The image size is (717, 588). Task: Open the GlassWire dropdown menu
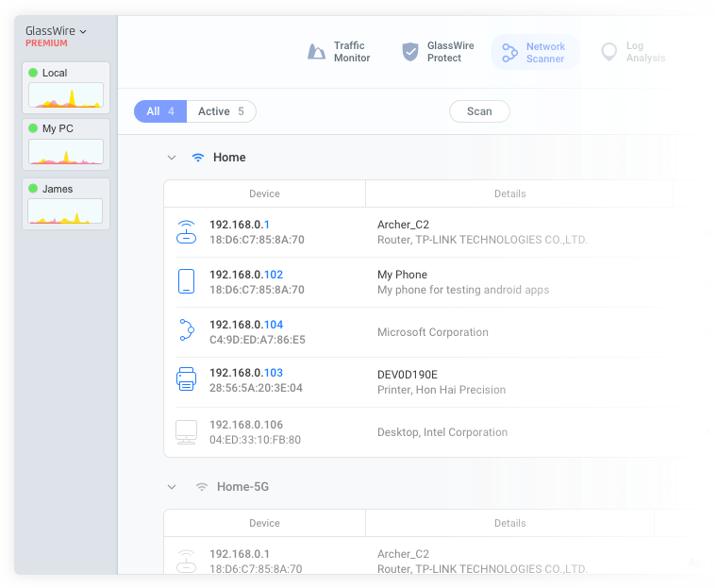point(56,31)
